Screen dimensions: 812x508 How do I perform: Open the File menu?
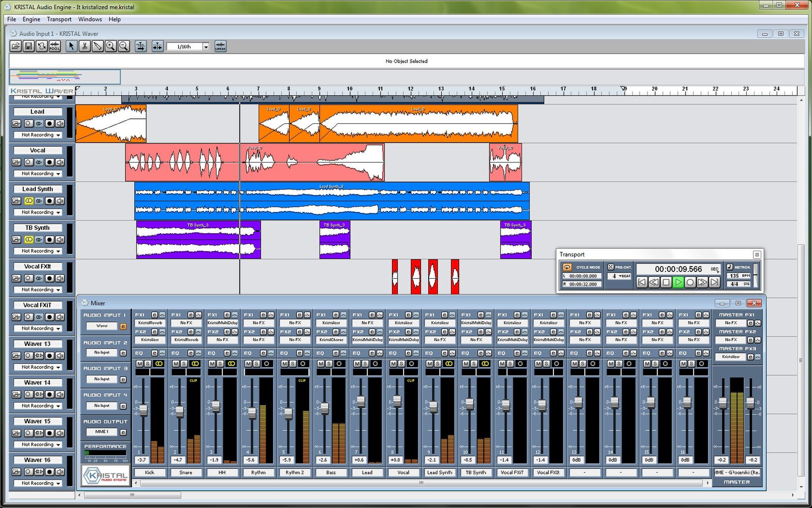12,19
